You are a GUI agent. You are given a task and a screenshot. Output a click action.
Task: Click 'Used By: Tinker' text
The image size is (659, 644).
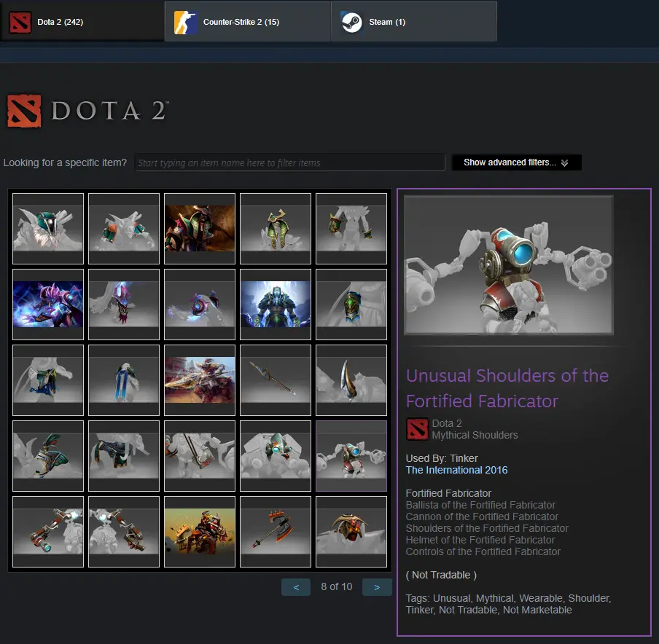[442, 458]
